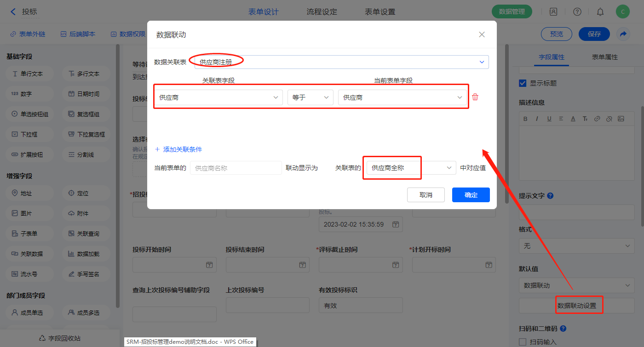Click the 添加关联条件 link
644x347 pixels.
pos(178,149)
